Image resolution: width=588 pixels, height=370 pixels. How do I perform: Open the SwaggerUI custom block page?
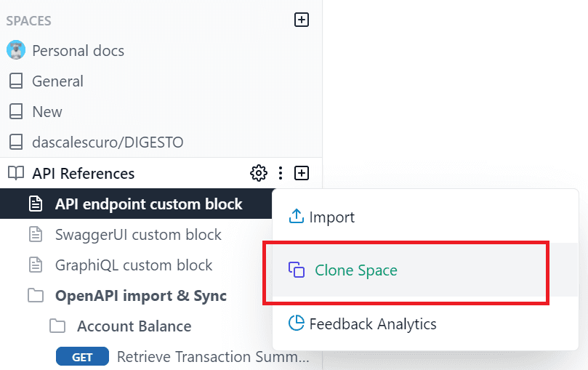pyautogui.click(x=138, y=235)
